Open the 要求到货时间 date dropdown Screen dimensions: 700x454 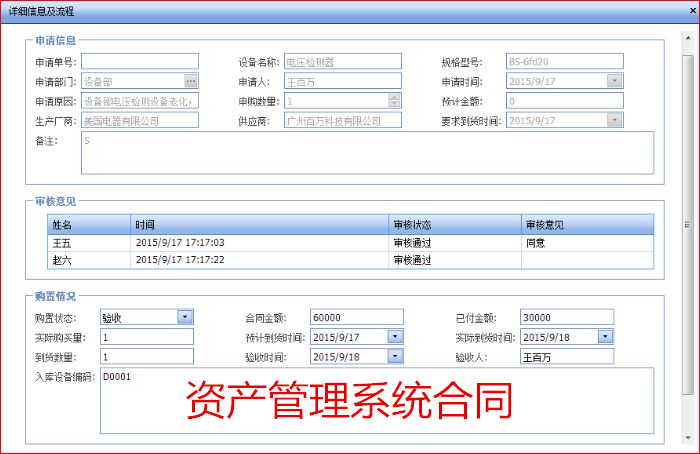615,120
